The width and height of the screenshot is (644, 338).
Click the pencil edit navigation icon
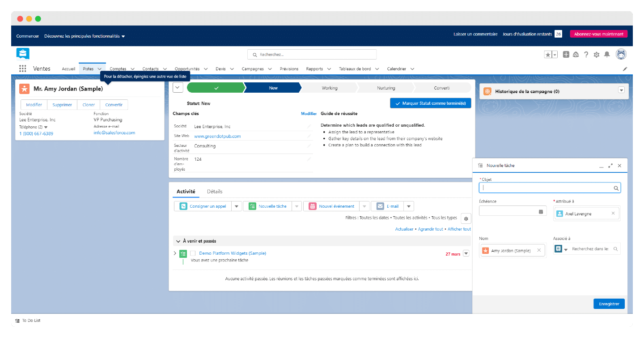[625, 69]
